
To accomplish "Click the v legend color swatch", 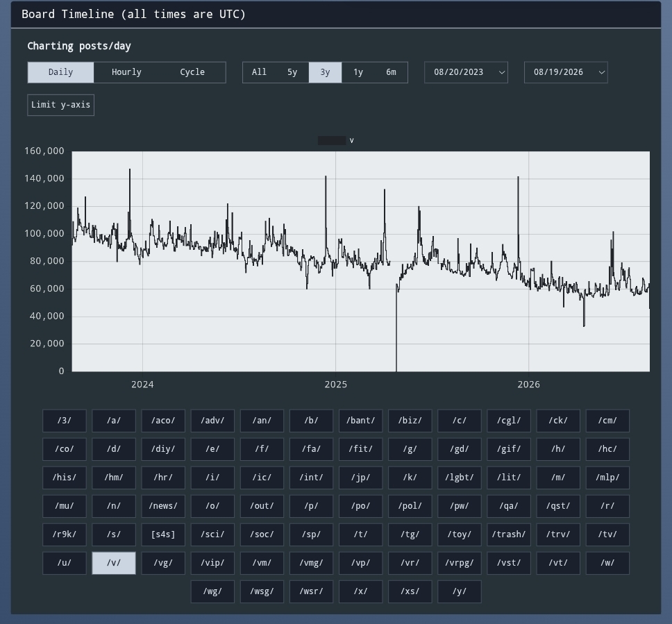I will pos(332,141).
